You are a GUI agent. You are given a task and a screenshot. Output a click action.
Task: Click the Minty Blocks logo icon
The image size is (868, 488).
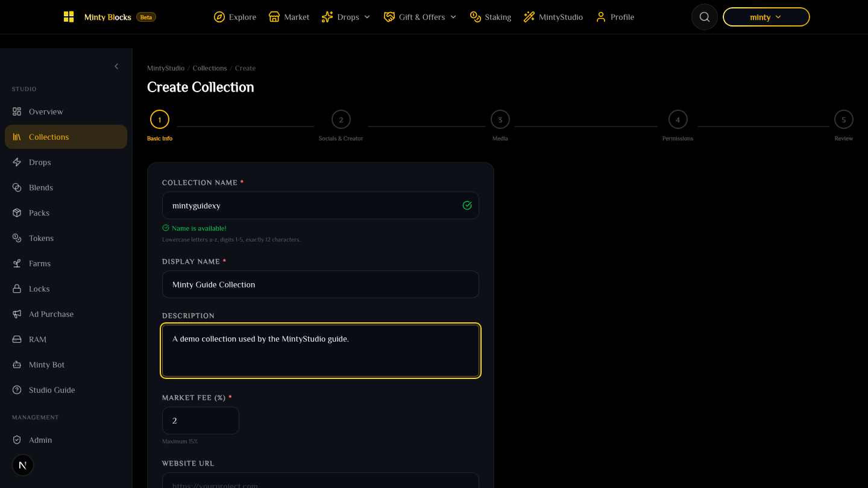[x=69, y=17]
